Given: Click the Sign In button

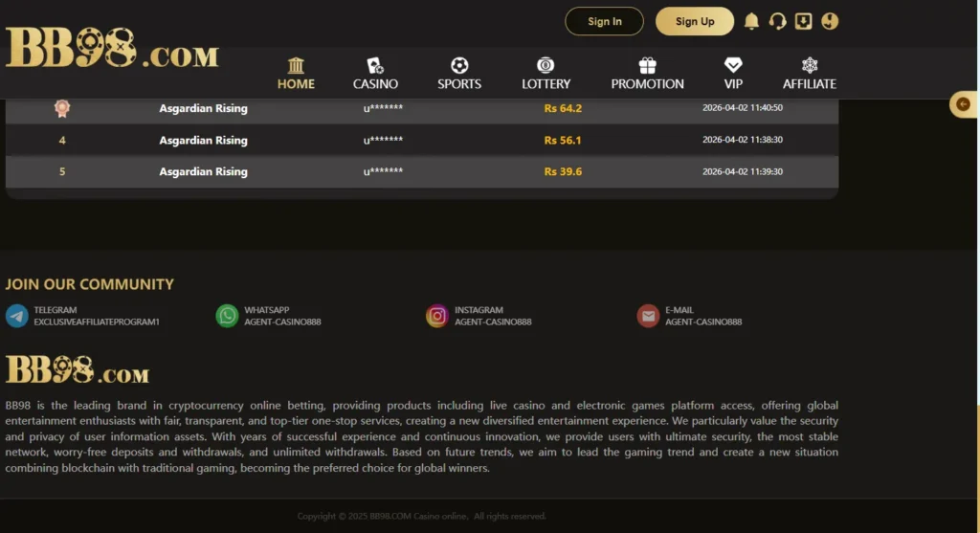Looking at the screenshot, I should coord(604,21).
